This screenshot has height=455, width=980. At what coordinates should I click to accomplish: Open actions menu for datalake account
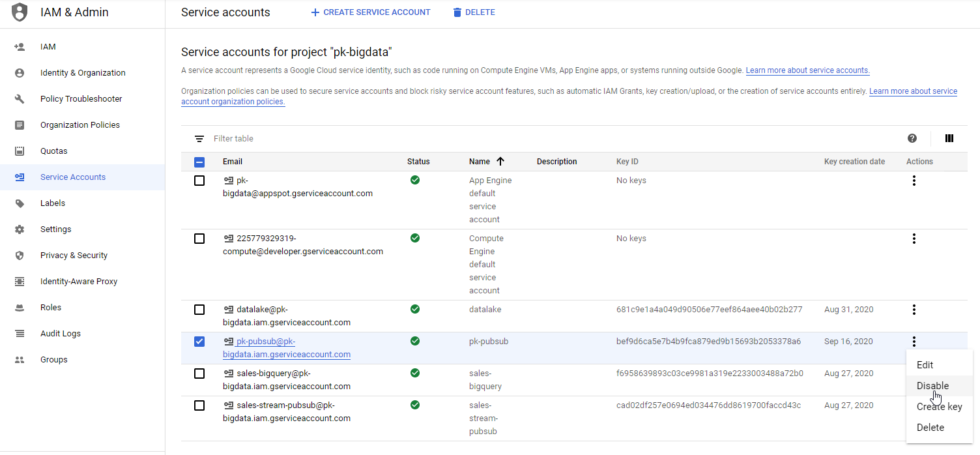click(914, 310)
